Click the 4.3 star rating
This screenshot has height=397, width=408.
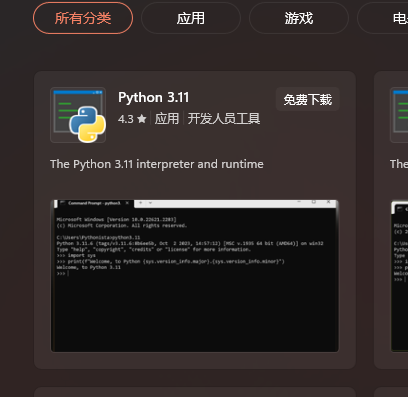pyautogui.click(x=132, y=119)
